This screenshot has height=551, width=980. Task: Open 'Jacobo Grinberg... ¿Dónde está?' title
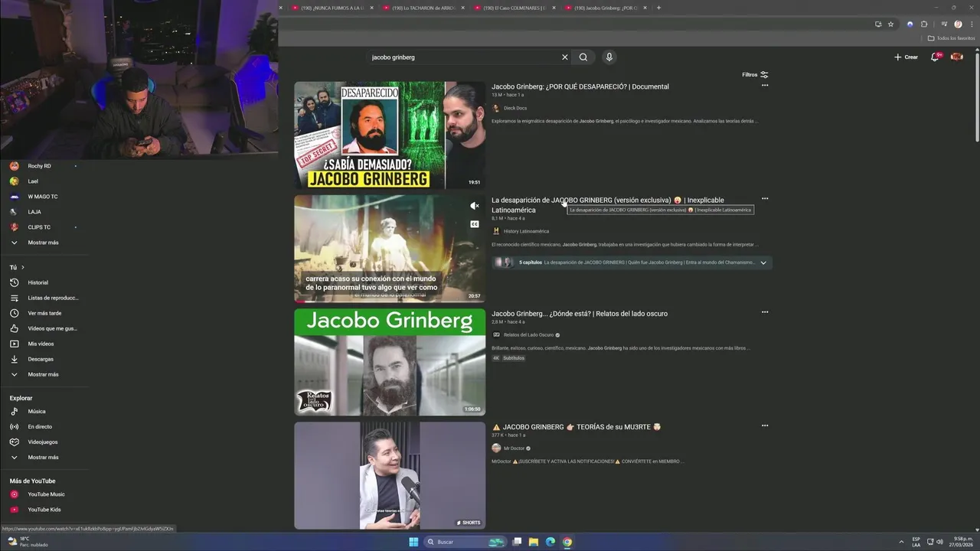(580, 314)
